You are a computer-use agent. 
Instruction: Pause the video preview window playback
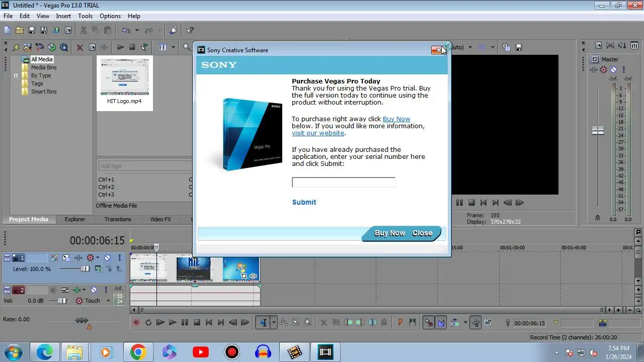tap(459, 203)
